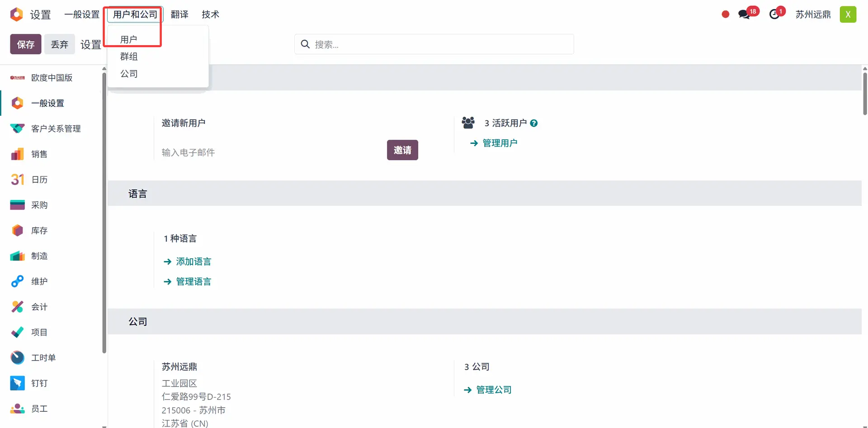
Task: Choose 公司 from the dropdown menu
Action: point(129,74)
